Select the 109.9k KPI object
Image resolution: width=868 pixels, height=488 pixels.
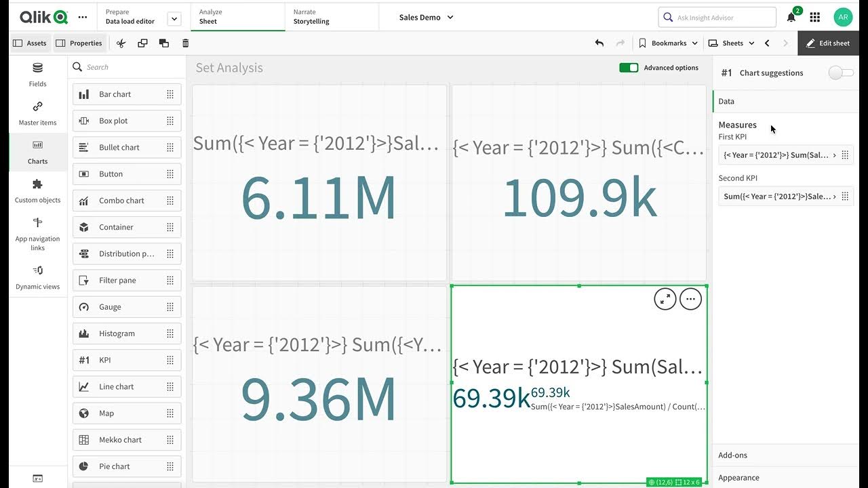[579, 182]
